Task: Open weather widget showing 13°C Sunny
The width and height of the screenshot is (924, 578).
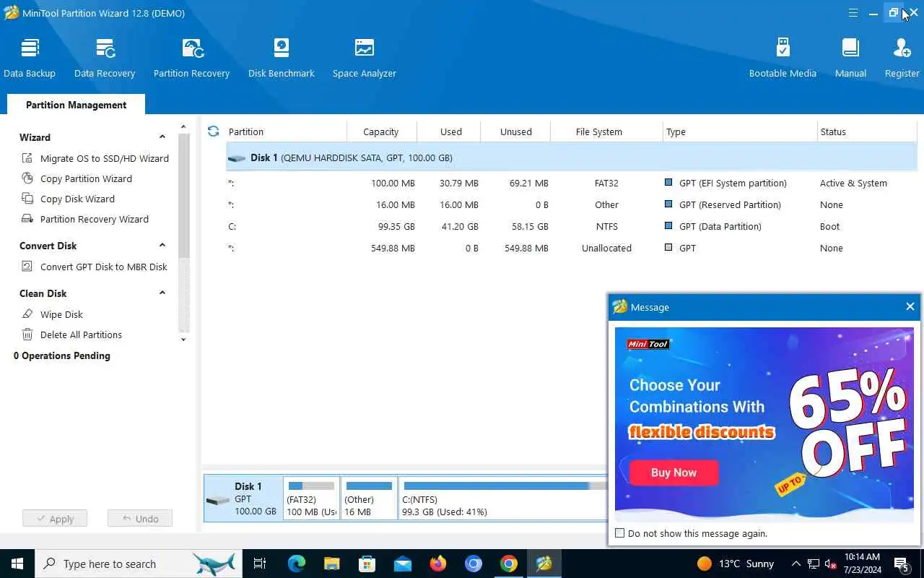Action: tap(735, 564)
